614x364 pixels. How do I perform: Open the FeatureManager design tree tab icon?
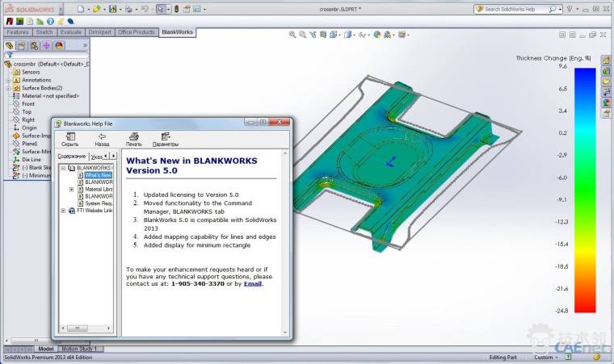[x=9, y=46]
